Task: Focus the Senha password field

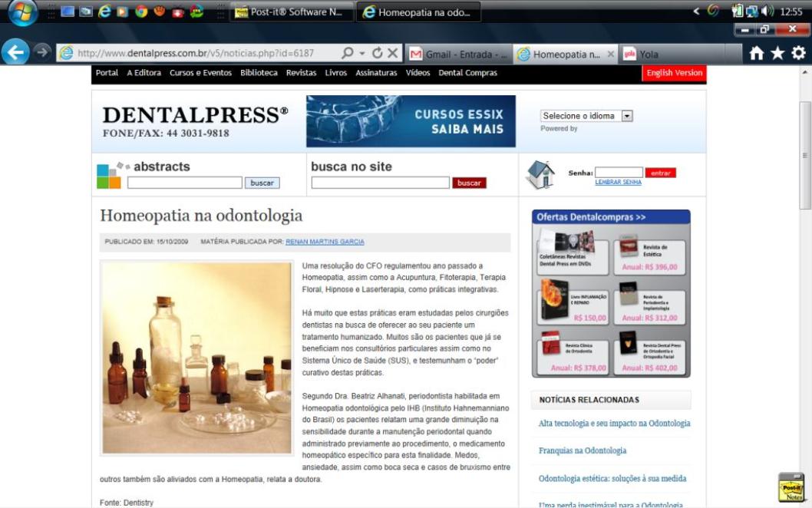Action: point(619,173)
